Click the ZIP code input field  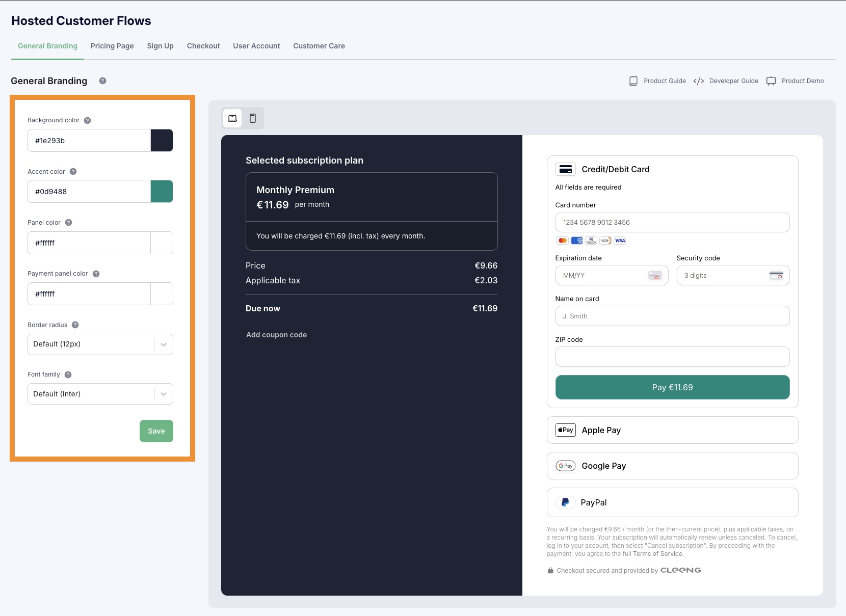coord(672,357)
